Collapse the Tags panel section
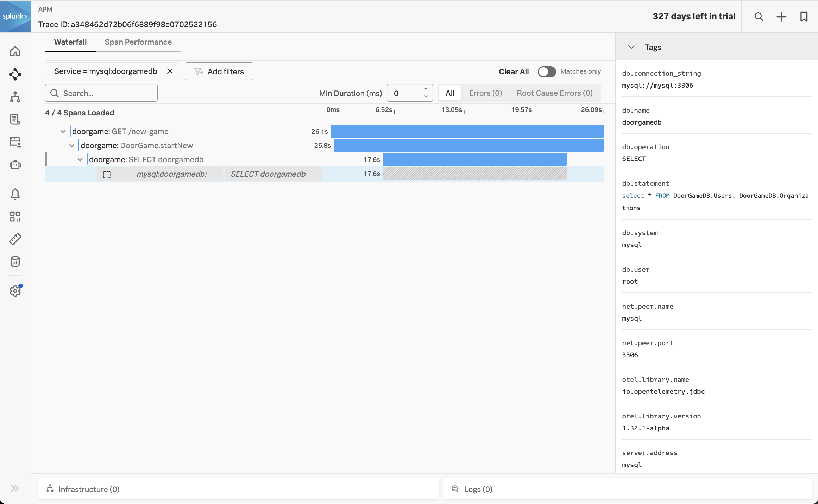The image size is (818, 504). point(631,47)
